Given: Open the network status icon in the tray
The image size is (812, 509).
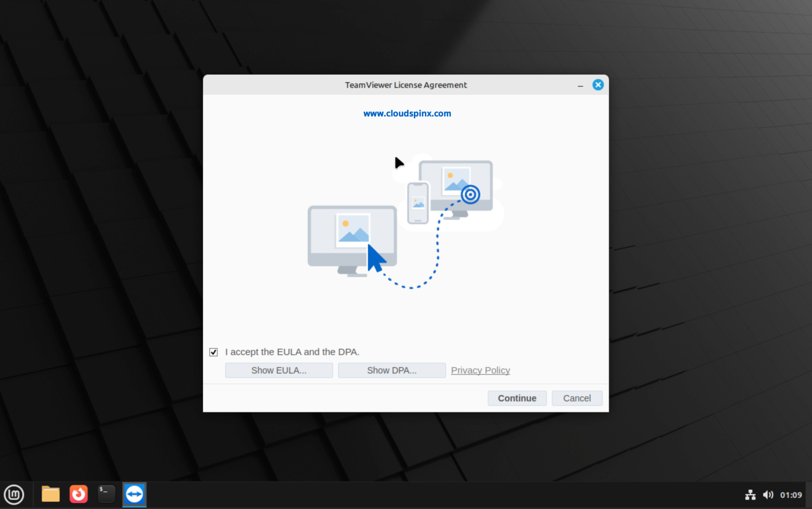Looking at the screenshot, I should coord(751,495).
